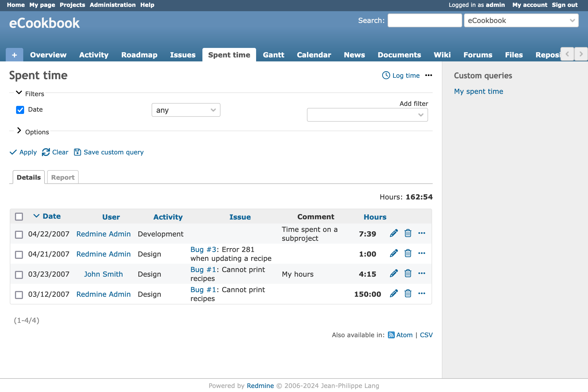The width and height of the screenshot is (588, 392).
Task: Open the three-dots actions menu beside Log time
Action: 429,75
